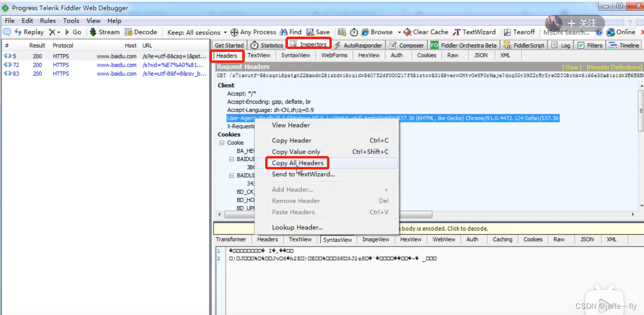Sort sessions by Result column header
Viewport: 644px width, 315px height.
[37, 46]
